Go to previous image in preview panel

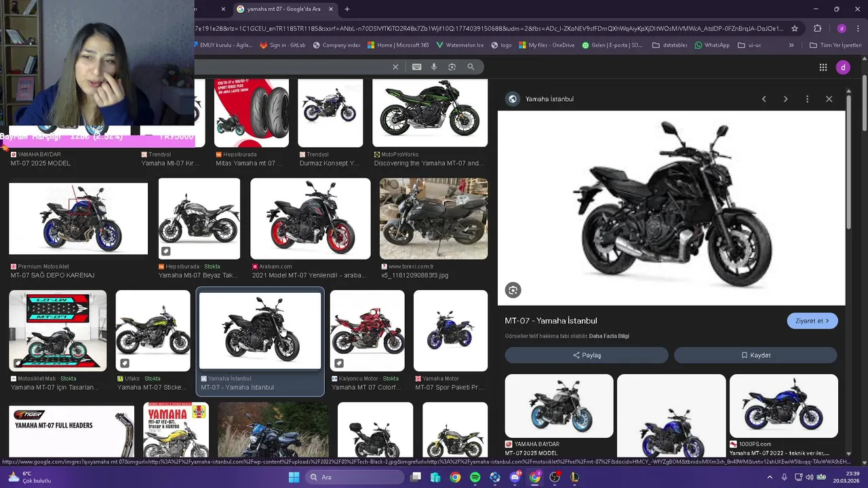point(764,99)
